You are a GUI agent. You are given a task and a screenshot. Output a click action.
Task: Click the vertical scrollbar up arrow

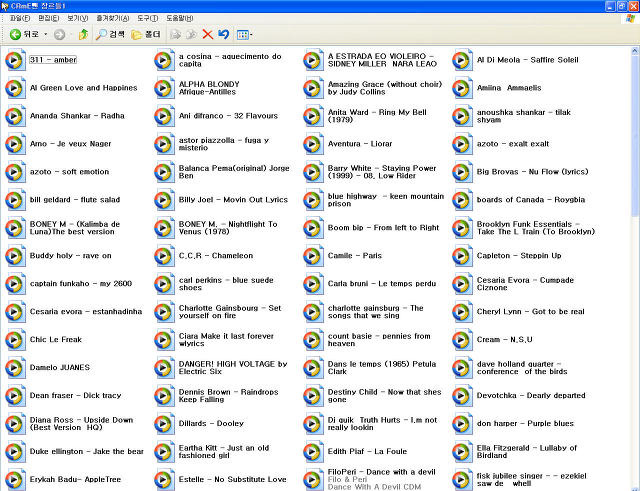635,51
